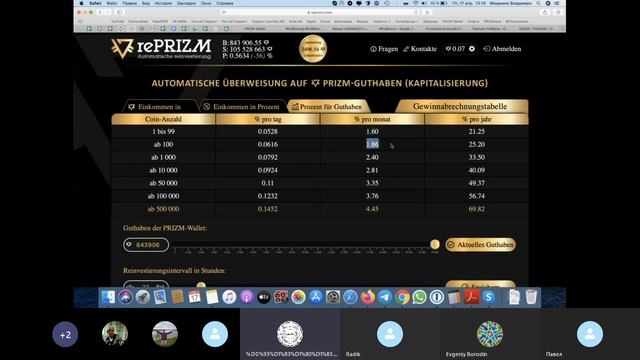Open Launchpad rocket icon in dock
This screenshot has height=360, width=640.
point(142,298)
